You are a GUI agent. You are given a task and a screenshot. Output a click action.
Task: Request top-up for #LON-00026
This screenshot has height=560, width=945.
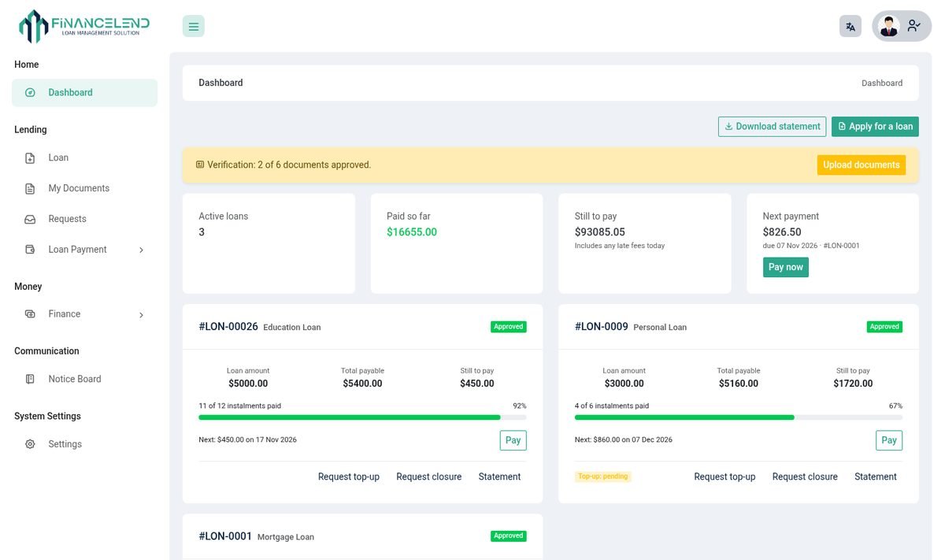pyautogui.click(x=349, y=477)
